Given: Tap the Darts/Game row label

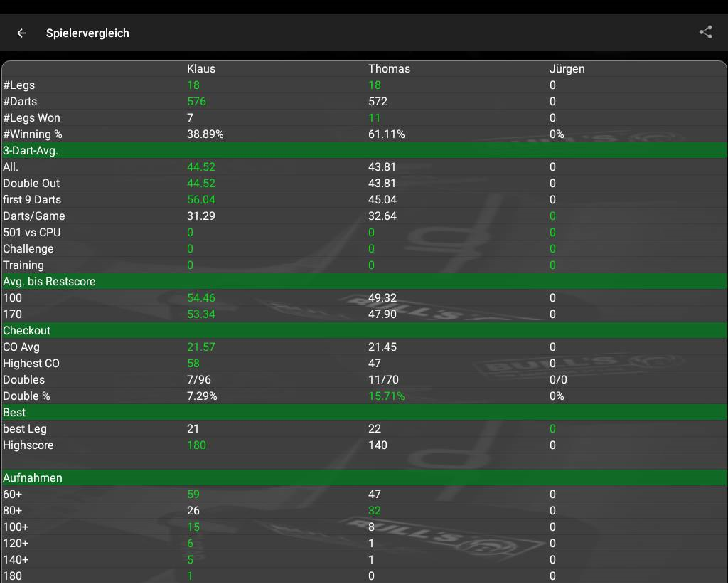Looking at the screenshot, I should (x=34, y=216).
